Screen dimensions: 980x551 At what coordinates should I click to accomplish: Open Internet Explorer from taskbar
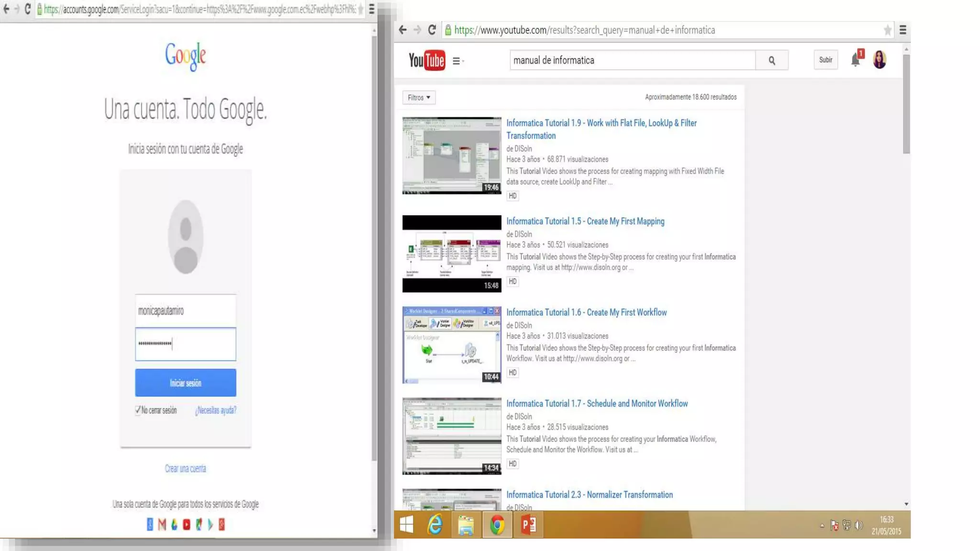tap(434, 525)
